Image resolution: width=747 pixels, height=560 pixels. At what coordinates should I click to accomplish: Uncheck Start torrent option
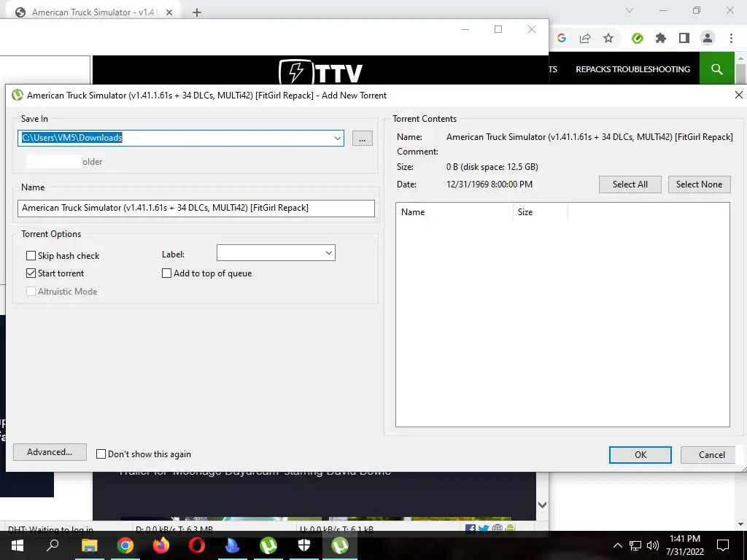coord(31,273)
